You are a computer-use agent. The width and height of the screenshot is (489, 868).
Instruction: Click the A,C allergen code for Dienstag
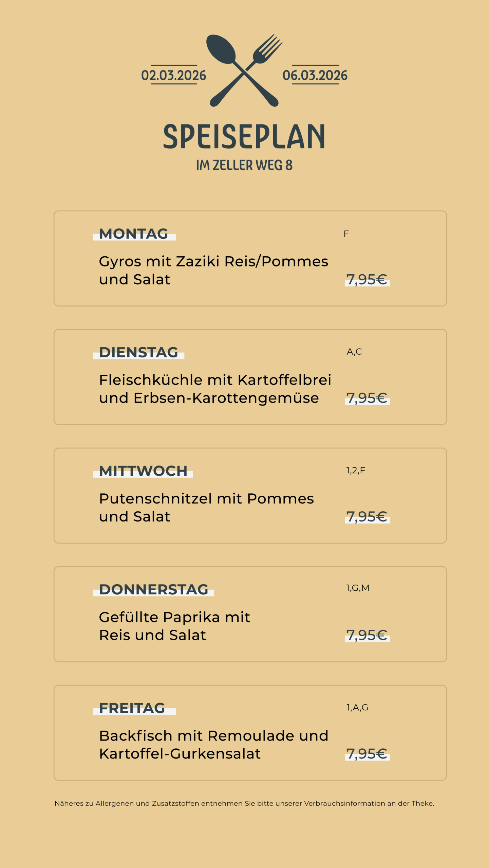[354, 352]
